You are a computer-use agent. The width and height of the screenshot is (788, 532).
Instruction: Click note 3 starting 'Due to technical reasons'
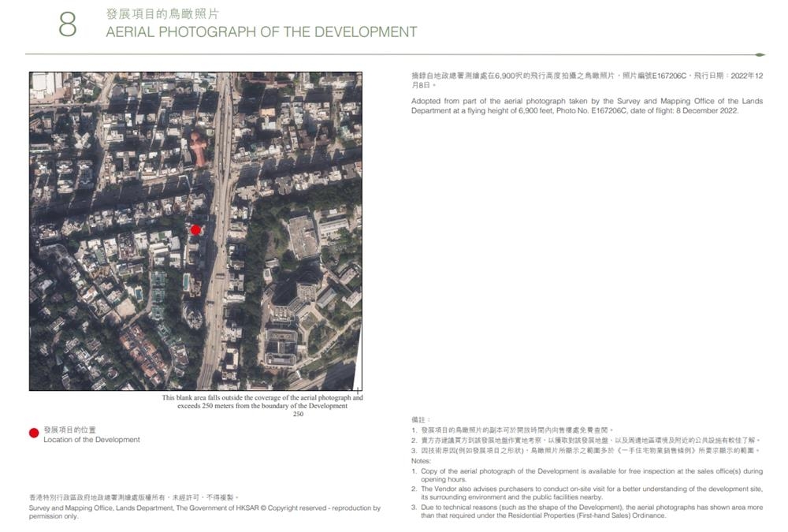coord(587,512)
